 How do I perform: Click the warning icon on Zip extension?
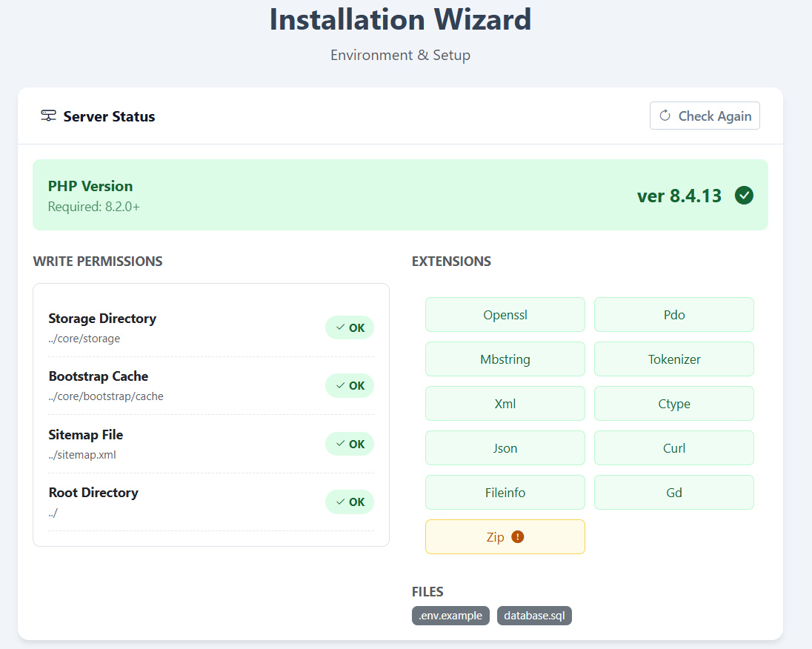(x=518, y=537)
